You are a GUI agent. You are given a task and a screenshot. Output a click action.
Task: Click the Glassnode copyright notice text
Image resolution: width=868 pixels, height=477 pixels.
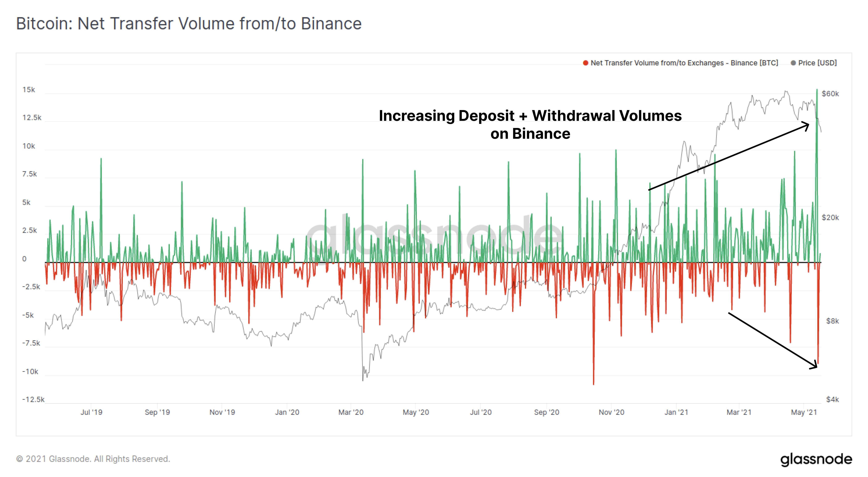pyautogui.click(x=93, y=459)
